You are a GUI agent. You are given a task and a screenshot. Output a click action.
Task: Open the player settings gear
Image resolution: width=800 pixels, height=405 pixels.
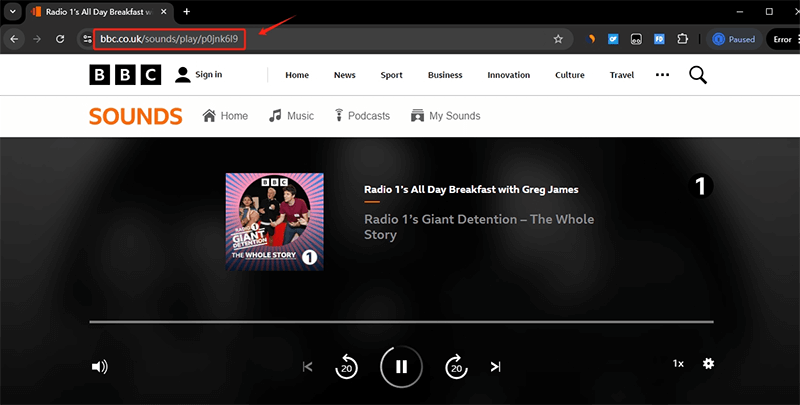tap(708, 363)
